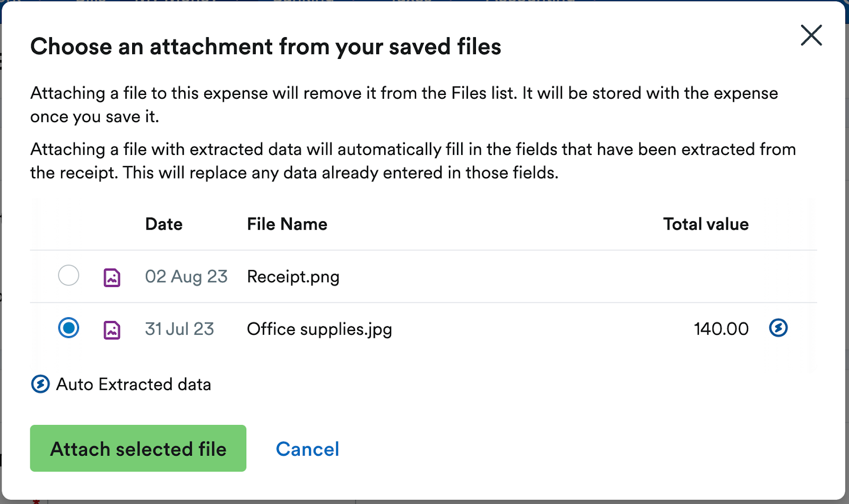Select the Office supplies.jpg file name

[x=319, y=328]
